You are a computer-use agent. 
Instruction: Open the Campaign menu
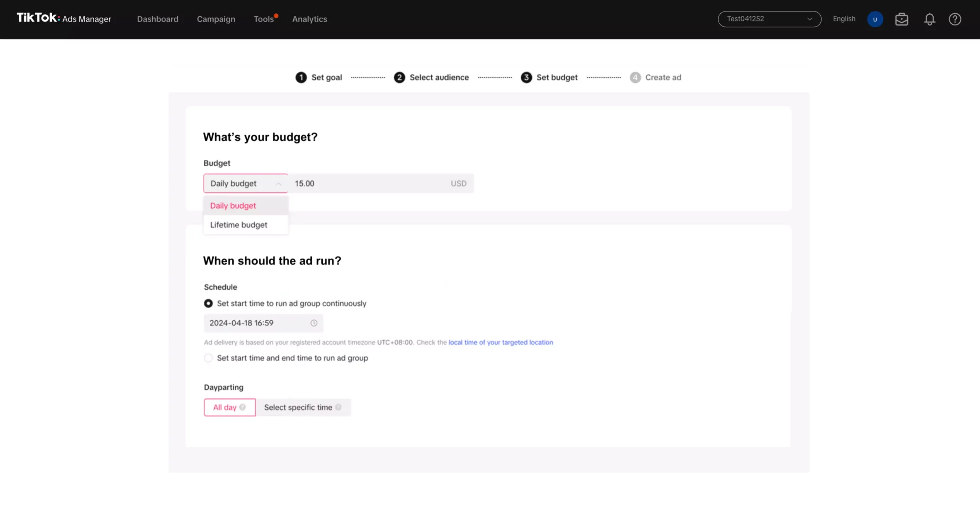[216, 19]
